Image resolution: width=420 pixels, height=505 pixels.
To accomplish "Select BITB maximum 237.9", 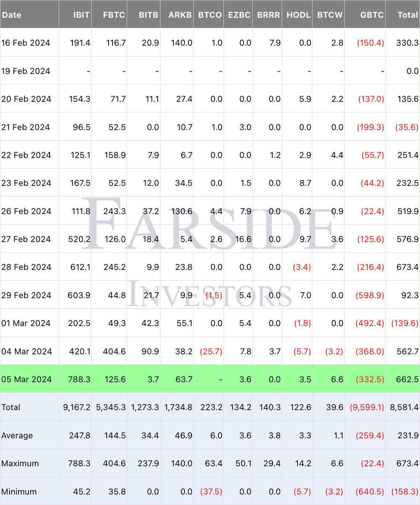I will pyautogui.click(x=148, y=463).
